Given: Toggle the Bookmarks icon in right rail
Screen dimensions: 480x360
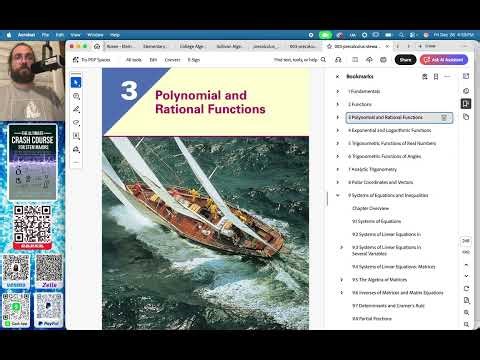Looking at the screenshot, I should coord(466,104).
